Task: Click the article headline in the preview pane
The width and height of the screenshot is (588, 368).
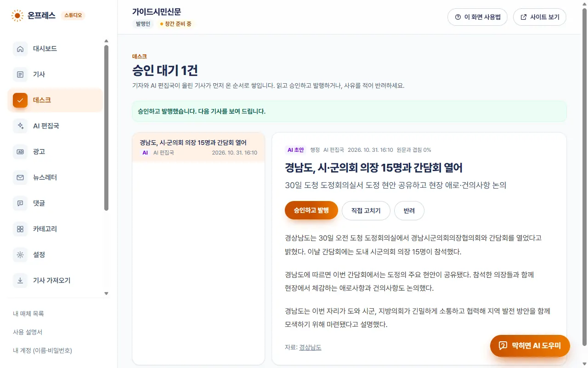Action: 373,167
